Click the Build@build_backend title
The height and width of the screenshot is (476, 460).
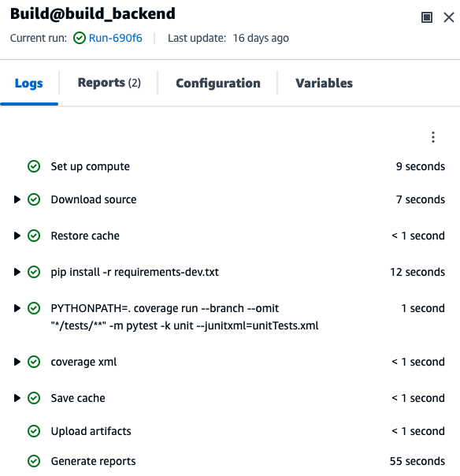[x=92, y=14]
